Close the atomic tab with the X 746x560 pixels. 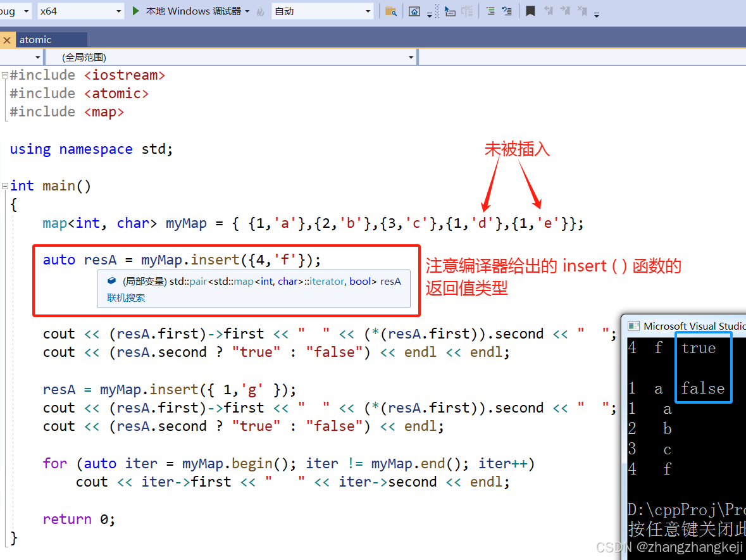pos(7,40)
